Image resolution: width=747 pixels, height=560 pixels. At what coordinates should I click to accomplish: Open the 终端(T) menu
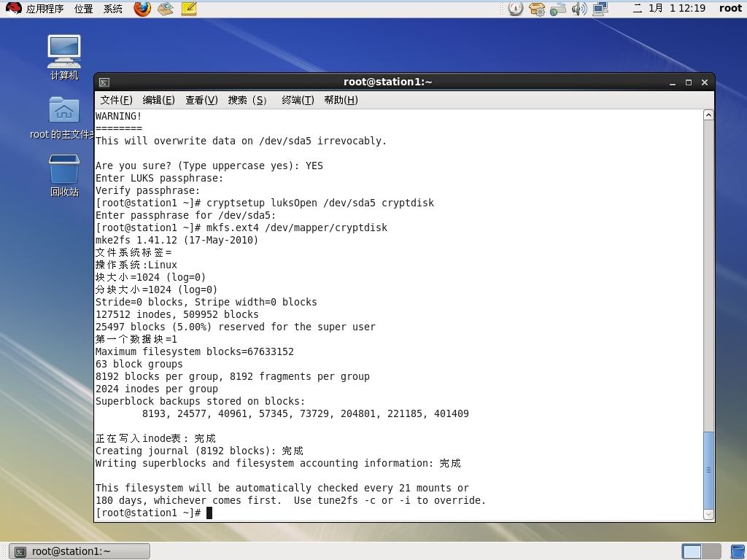coord(298,100)
